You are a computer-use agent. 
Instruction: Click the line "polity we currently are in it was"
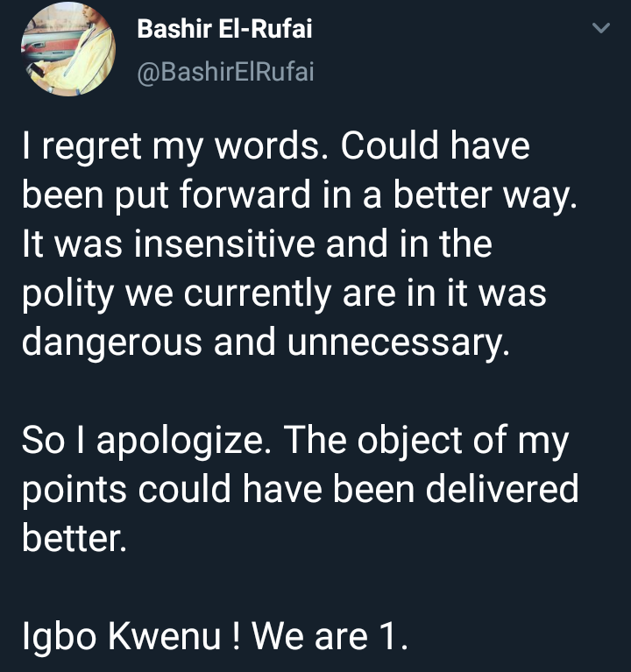tap(284, 294)
